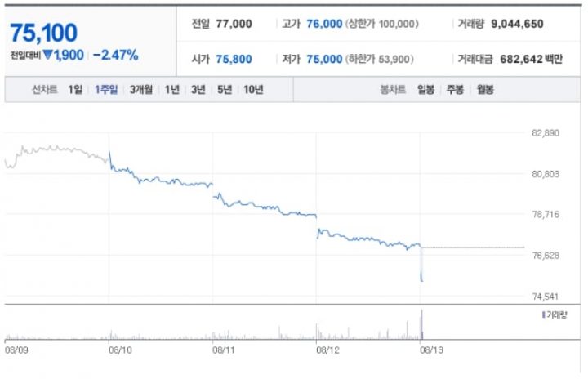
Task: Click the current price 75,100
Action: 44,33
